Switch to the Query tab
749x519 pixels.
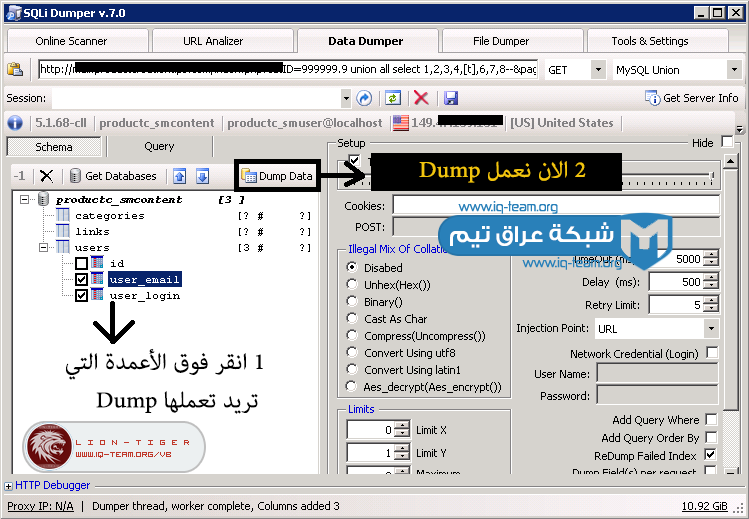tap(160, 147)
